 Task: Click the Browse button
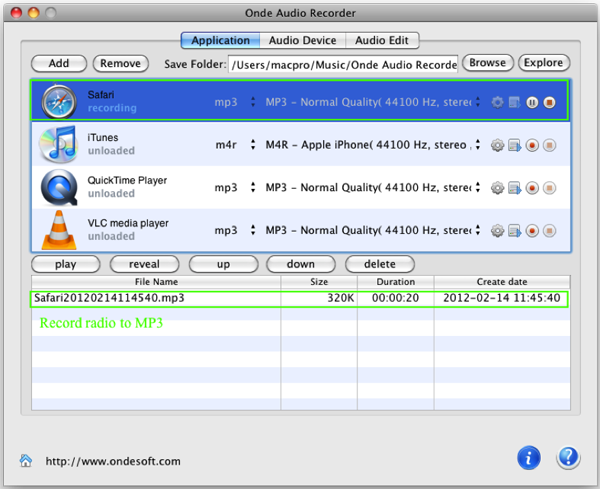tap(487, 63)
